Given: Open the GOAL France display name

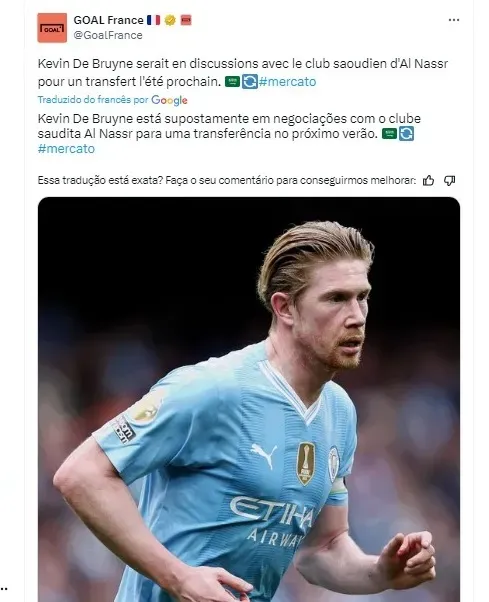Looking at the screenshot, I should click(108, 20).
